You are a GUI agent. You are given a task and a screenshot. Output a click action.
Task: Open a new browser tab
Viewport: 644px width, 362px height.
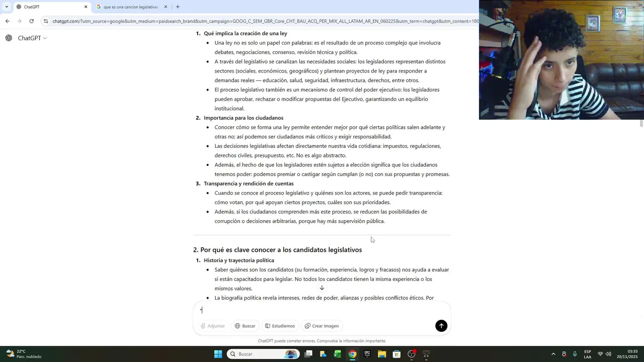[x=178, y=7]
